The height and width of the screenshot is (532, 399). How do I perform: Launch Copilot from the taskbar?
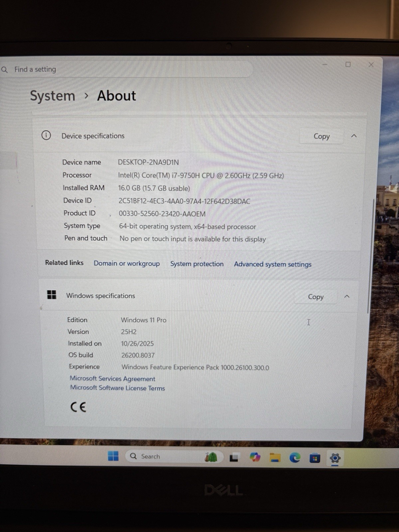pos(255,457)
